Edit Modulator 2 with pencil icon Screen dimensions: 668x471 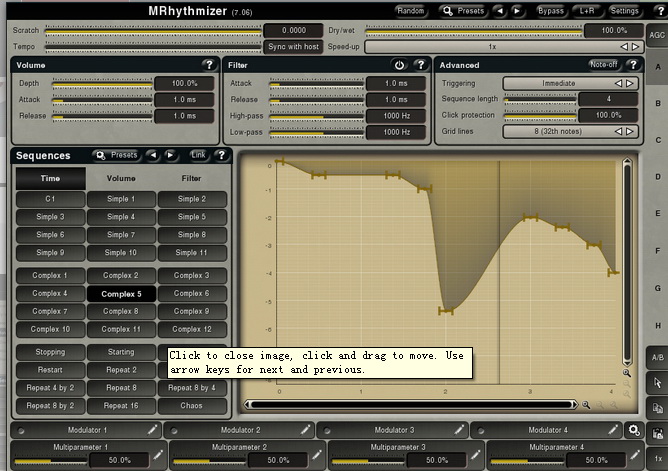pos(305,430)
